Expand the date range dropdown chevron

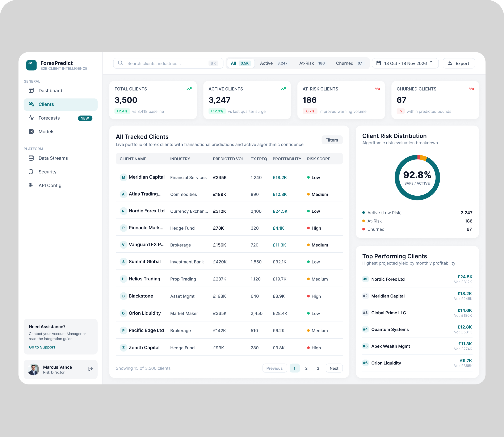point(431,62)
